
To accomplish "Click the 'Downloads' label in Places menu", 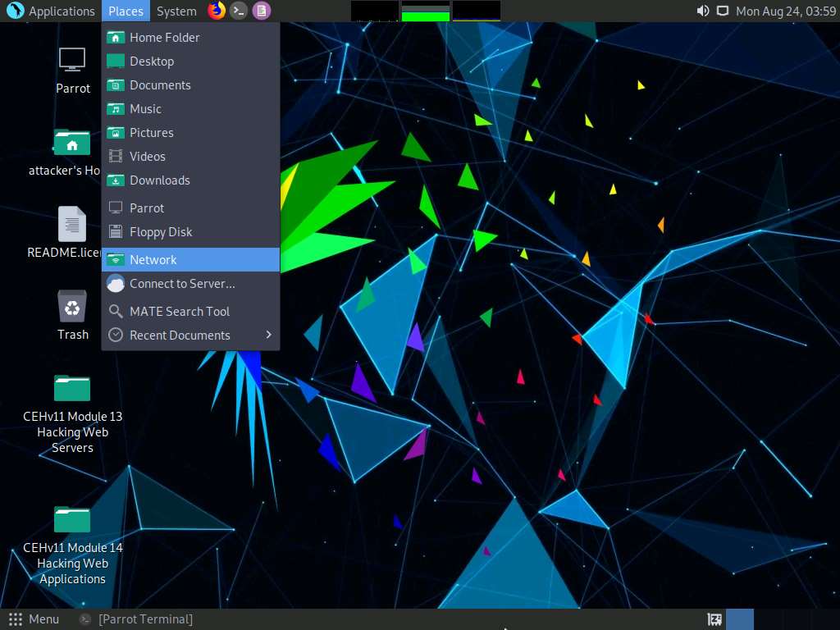I will [160, 180].
